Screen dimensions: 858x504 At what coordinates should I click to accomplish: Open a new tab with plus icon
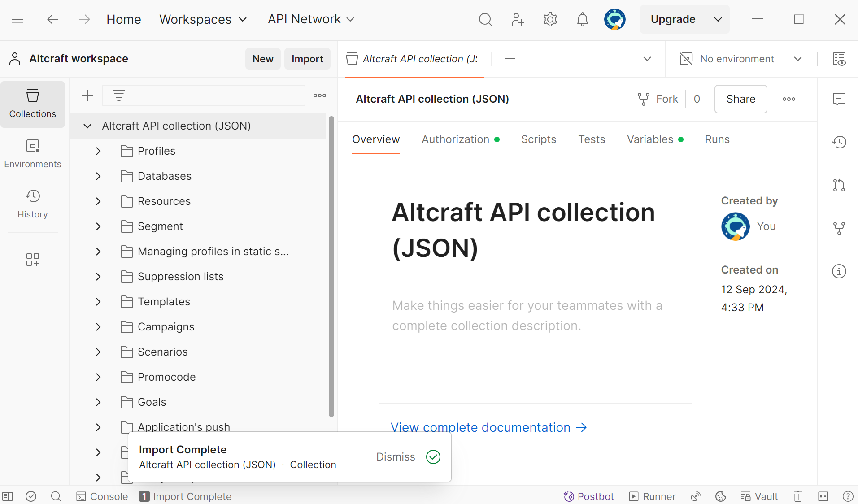pyautogui.click(x=510, y=59)
